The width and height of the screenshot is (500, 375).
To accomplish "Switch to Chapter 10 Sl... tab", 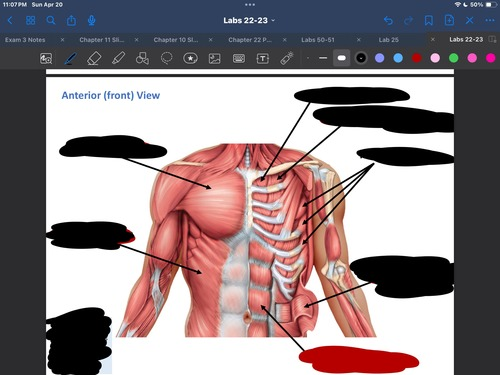I will 176,40.
